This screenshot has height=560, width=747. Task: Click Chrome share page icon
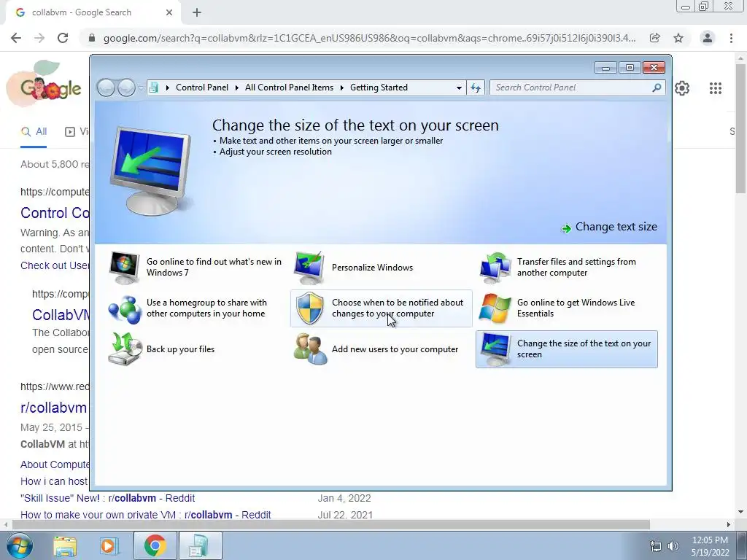click(654, 38)
